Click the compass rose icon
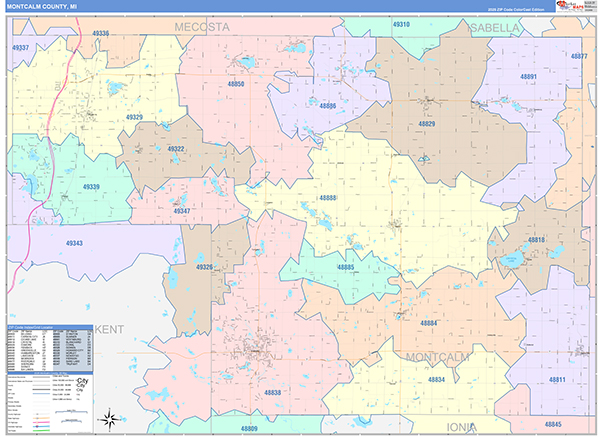Screen dimensions: 600x437 click(x=110, y=419)
